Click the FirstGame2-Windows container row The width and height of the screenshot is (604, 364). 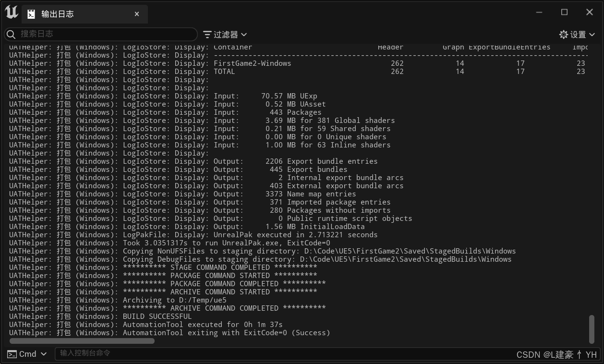(297, 63)
